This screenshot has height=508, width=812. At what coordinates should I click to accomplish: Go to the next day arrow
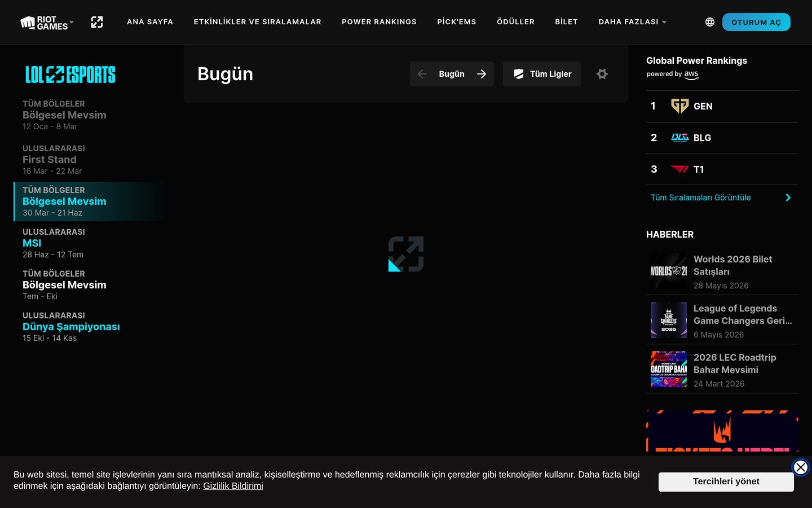[x=482, y=74]
